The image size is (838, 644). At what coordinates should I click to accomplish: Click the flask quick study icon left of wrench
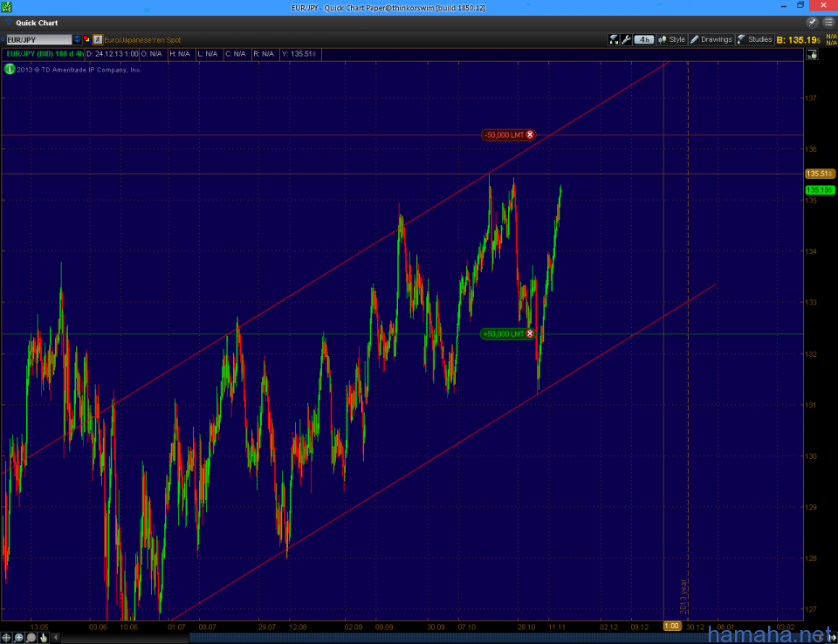click(x=614, y=39)
